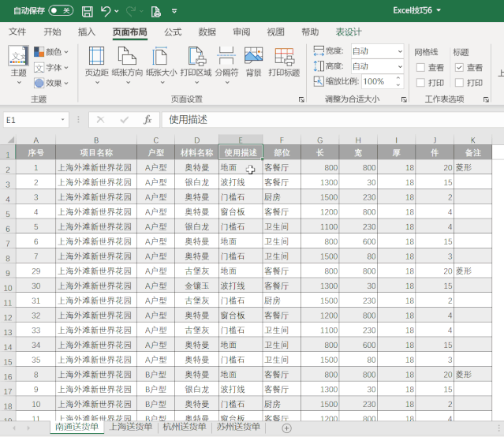
Task: Expand the 宽度 width dropdown
Action: click(x=400, y=51)
